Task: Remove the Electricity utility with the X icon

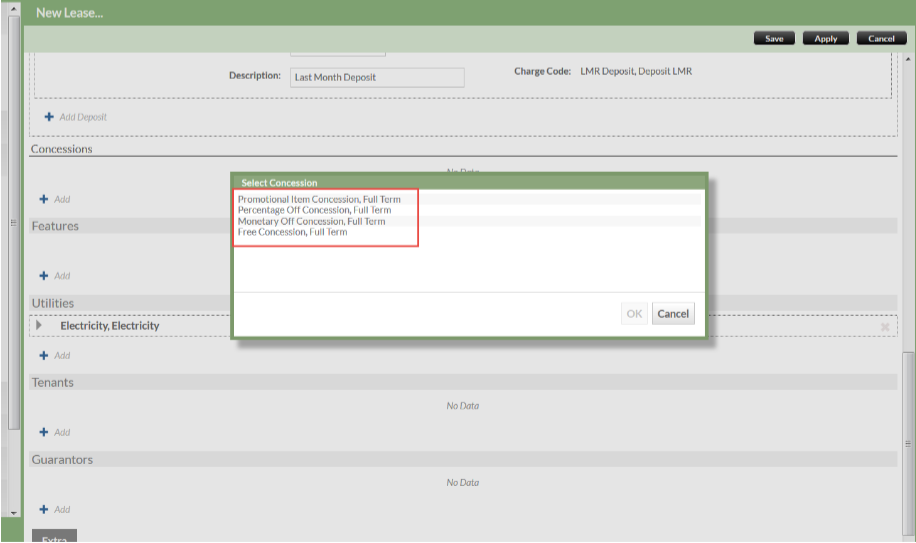Action: 884,327
